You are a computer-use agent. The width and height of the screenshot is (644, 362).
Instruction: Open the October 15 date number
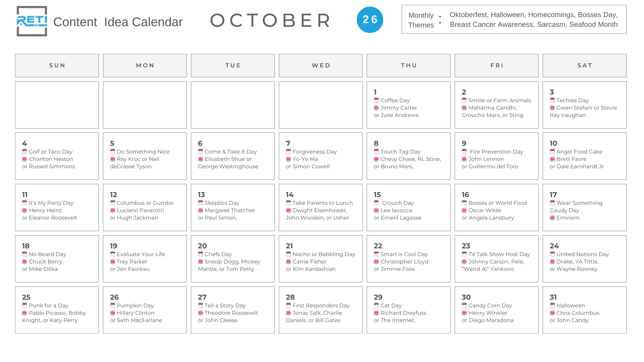377,195
